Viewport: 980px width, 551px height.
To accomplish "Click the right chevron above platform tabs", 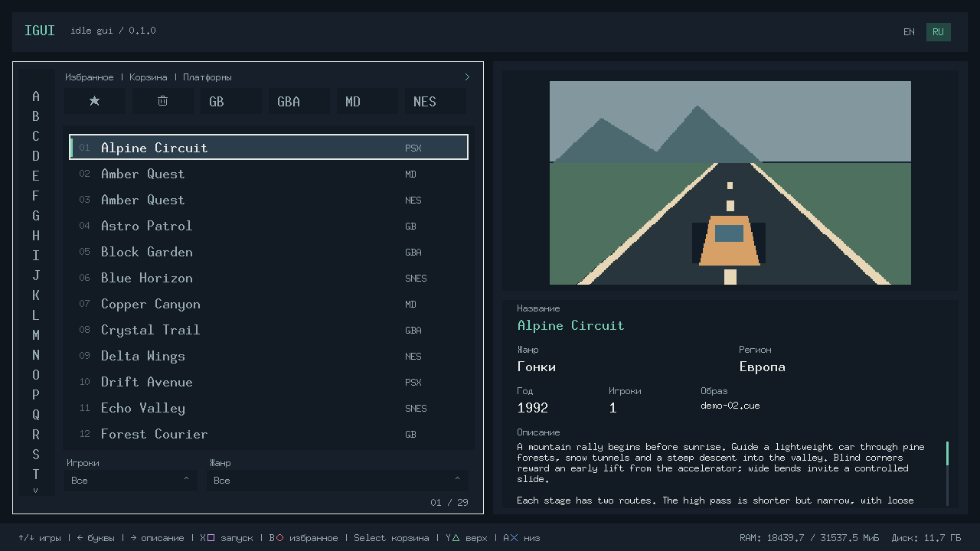I will pos(467,77).
